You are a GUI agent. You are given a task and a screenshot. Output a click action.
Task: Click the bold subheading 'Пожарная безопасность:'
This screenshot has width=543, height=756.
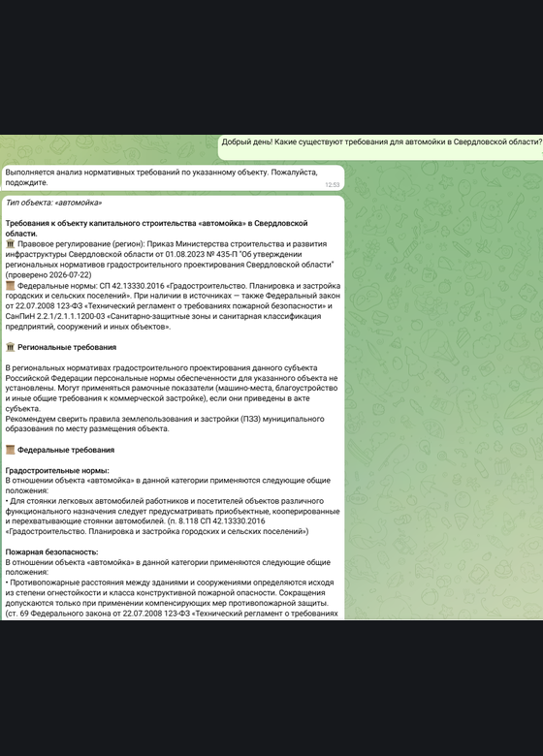tap(51, 552)
